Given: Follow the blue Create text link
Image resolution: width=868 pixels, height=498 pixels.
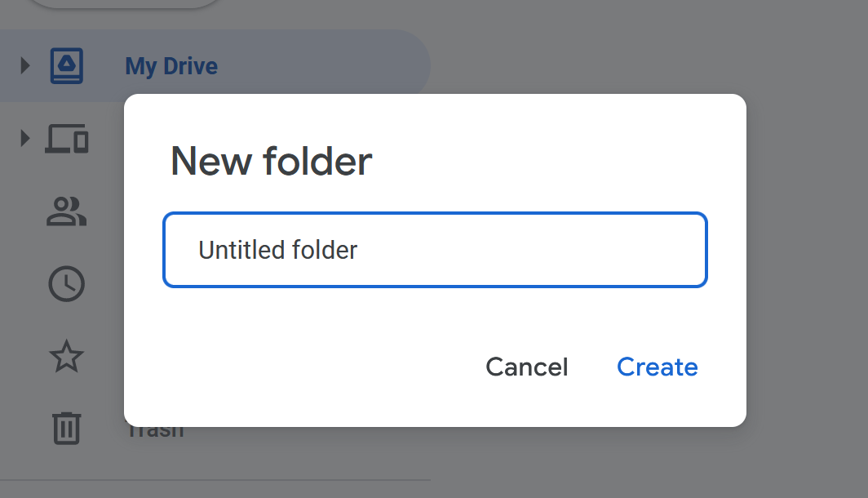Looking at the screenshot, I should (658, 367).
